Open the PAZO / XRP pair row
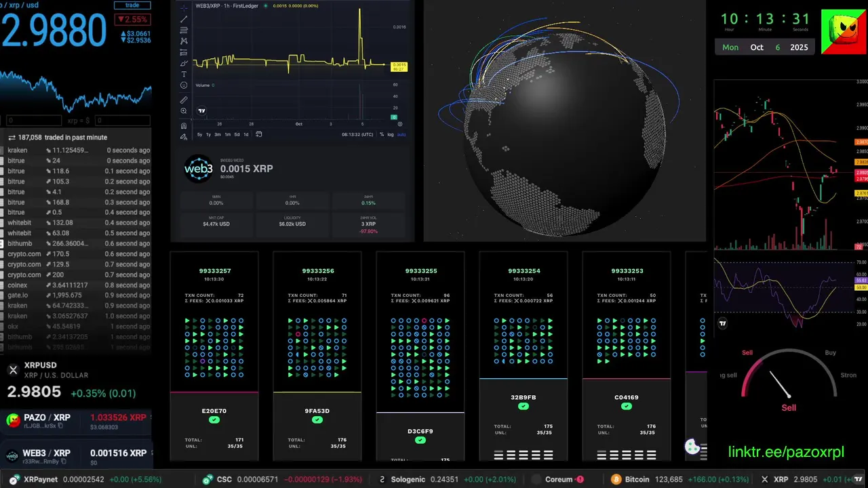 [x=76, y=421]
